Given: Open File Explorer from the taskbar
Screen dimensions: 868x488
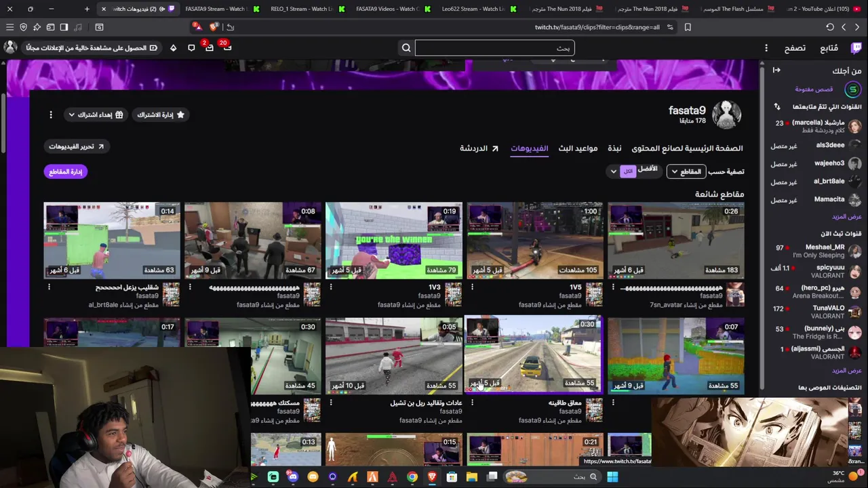Looking at the screenshot, I should (472, 477).
